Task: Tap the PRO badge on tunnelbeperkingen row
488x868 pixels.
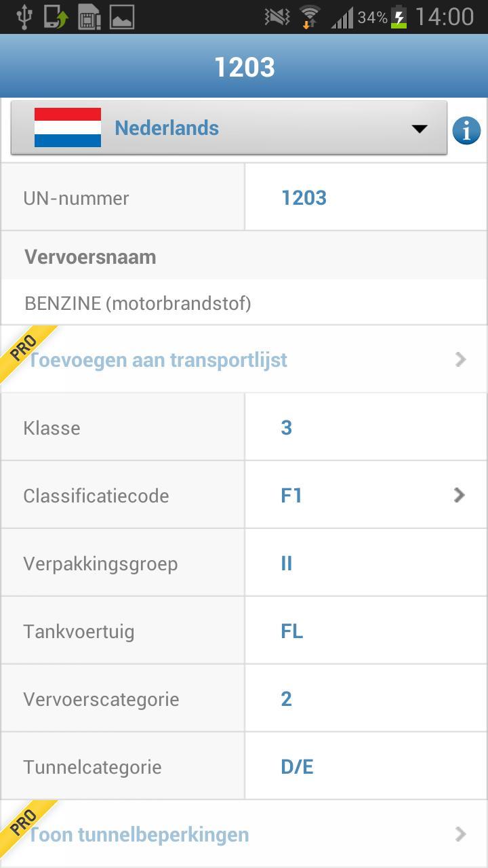Action: click(x=24, y=822)
